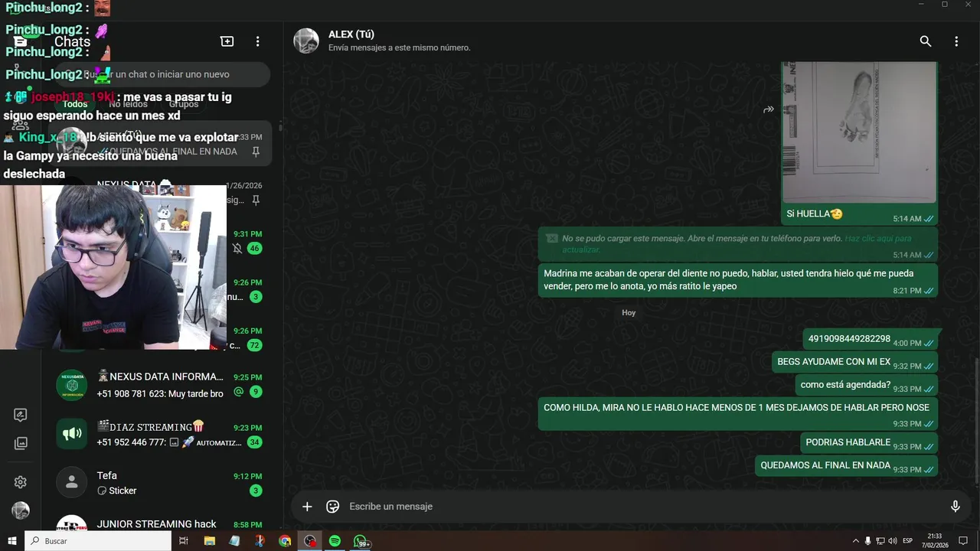Viewport: 980px width, 551px height.
Task: Start a new chat with the plus-chat icon
Action: (x=227, y=41)
